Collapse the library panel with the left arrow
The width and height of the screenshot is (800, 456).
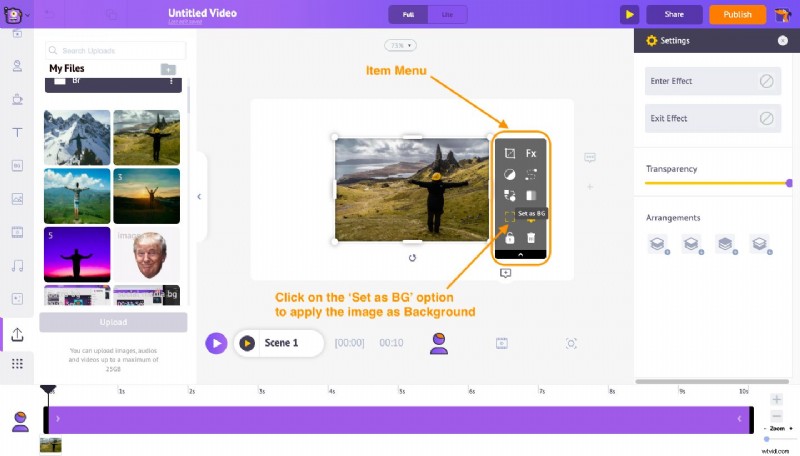coord(199,196)
